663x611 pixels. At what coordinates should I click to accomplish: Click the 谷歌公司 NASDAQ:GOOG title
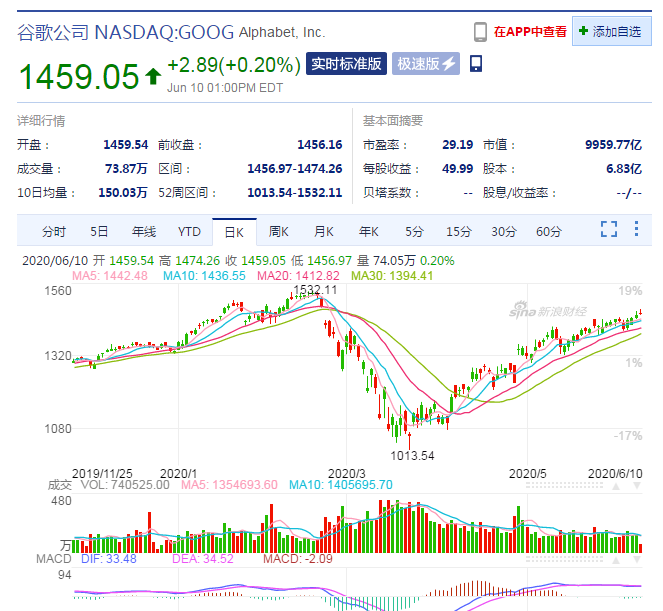[x=126, y=33]
